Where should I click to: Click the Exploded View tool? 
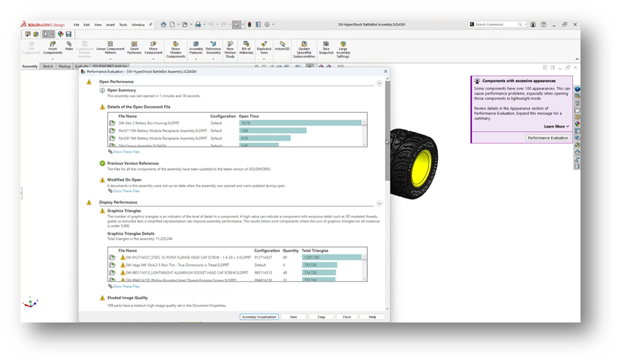coord(264,48)
